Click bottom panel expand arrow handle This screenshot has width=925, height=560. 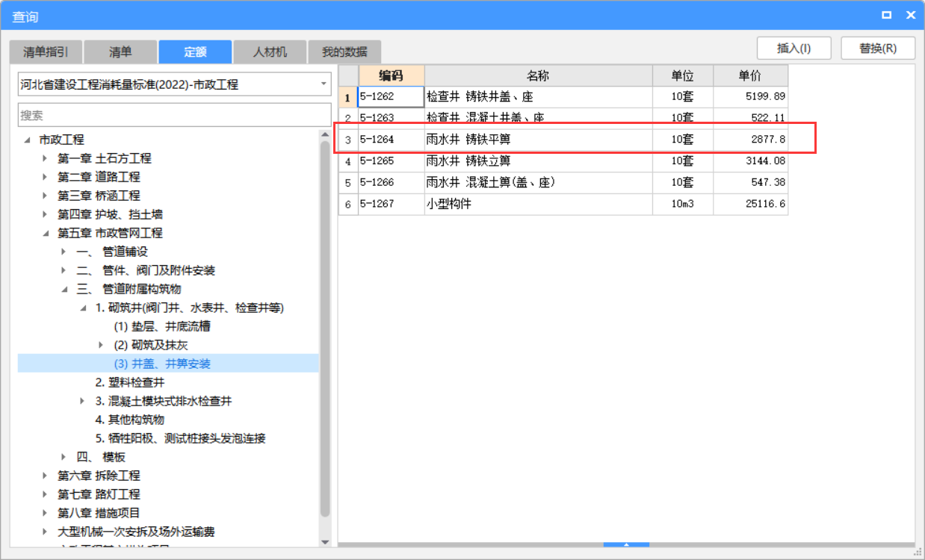626,544
